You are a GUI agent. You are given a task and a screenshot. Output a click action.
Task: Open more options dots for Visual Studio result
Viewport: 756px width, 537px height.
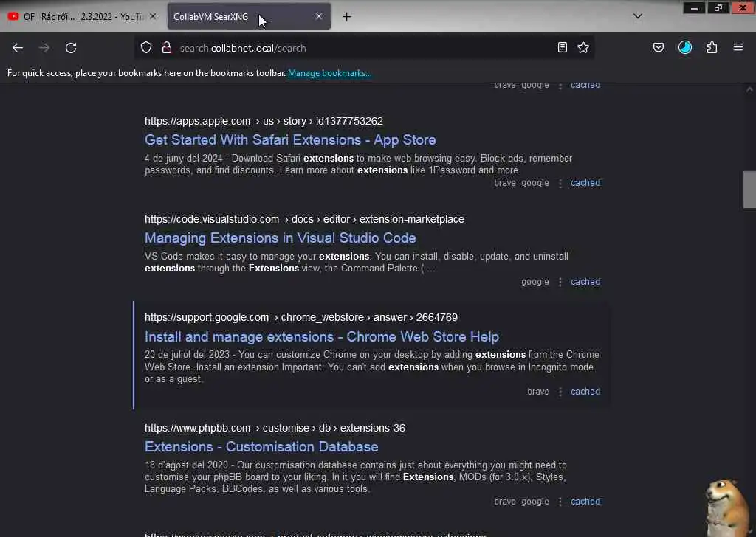point(560,282)
